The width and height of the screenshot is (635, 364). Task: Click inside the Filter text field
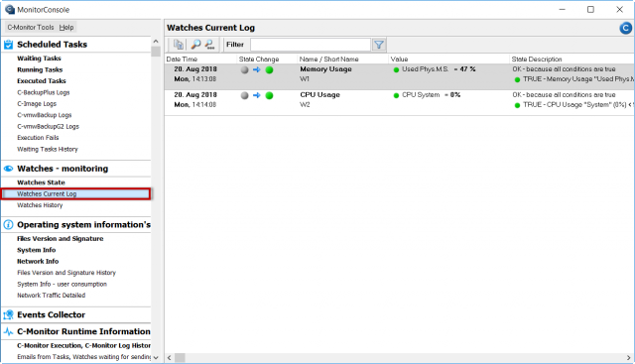[311, 45]
